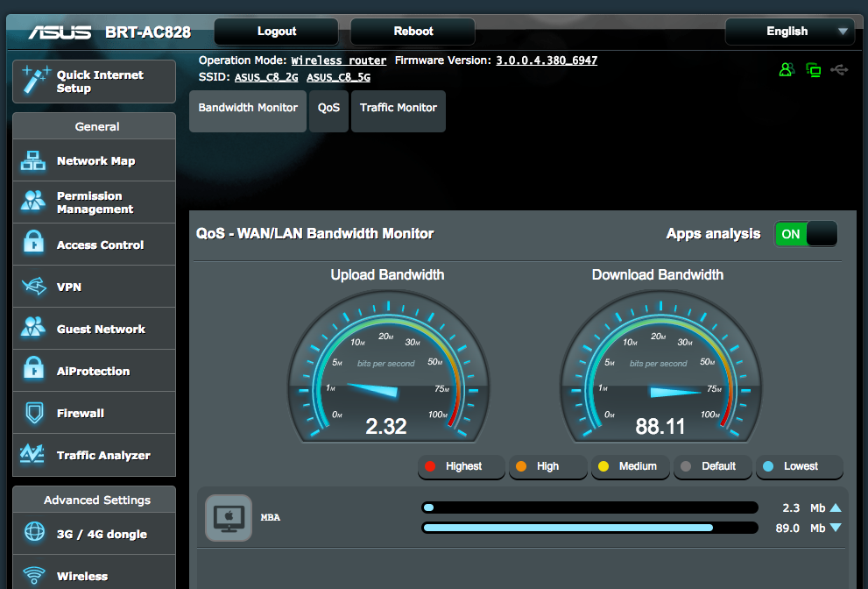The height and width of the screenshot is (589, 868).
Task: Click the VPN sidebar icon
Action: tap(33, 287)
